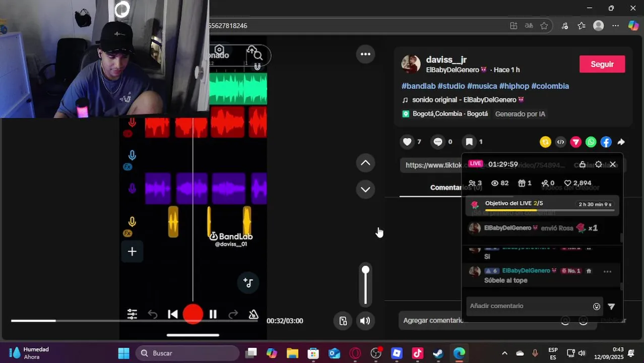Image resolution: width=644 pixels, height=363 pixels.
Task: Share the video to Facebook
Action: tap(606, 142)
